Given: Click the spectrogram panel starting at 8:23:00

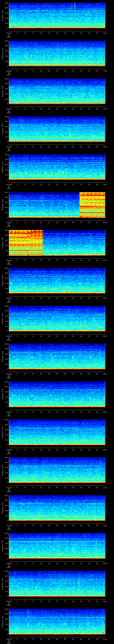Looking at the screenshot, I should 57,356.
